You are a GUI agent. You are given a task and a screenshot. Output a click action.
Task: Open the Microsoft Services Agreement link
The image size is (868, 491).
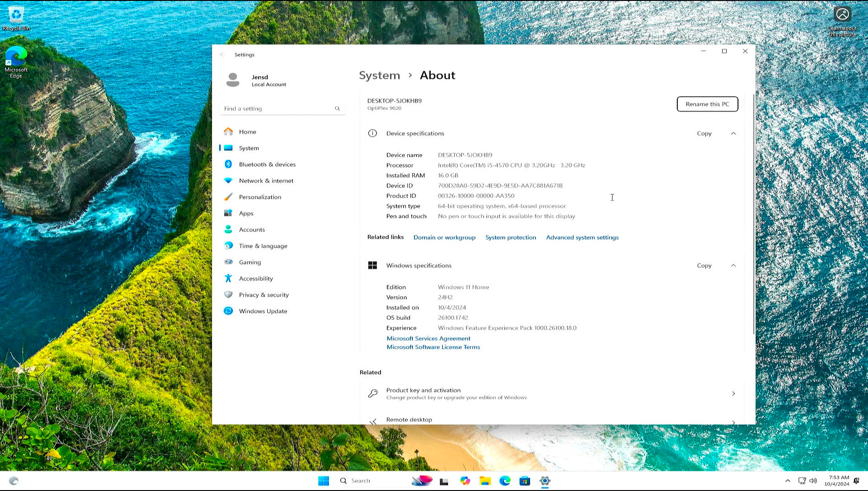(428, 338)
